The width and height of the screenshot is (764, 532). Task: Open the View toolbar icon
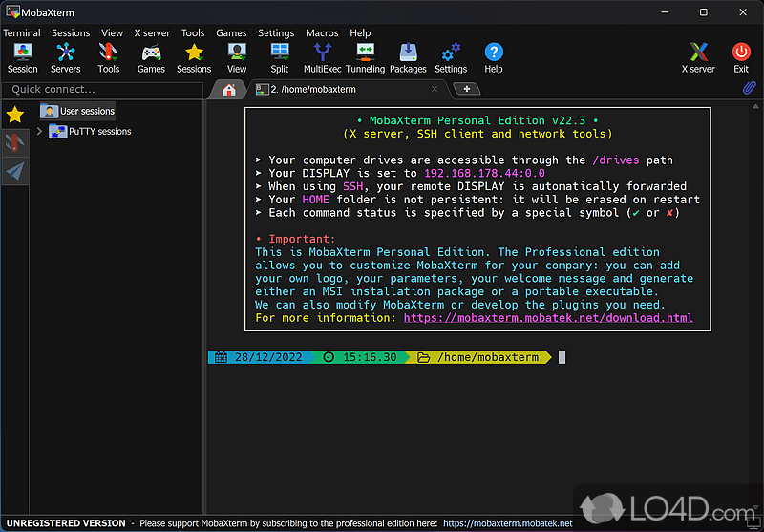point(237,57)
